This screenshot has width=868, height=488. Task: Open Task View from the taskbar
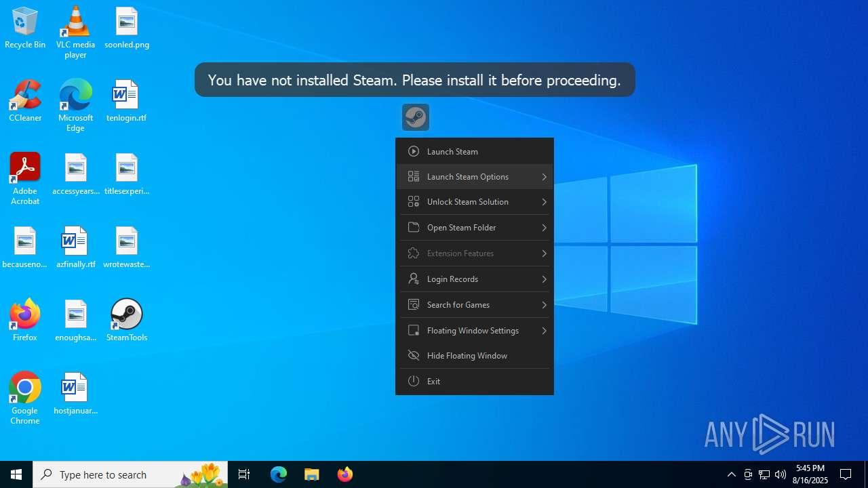[244, 474]
